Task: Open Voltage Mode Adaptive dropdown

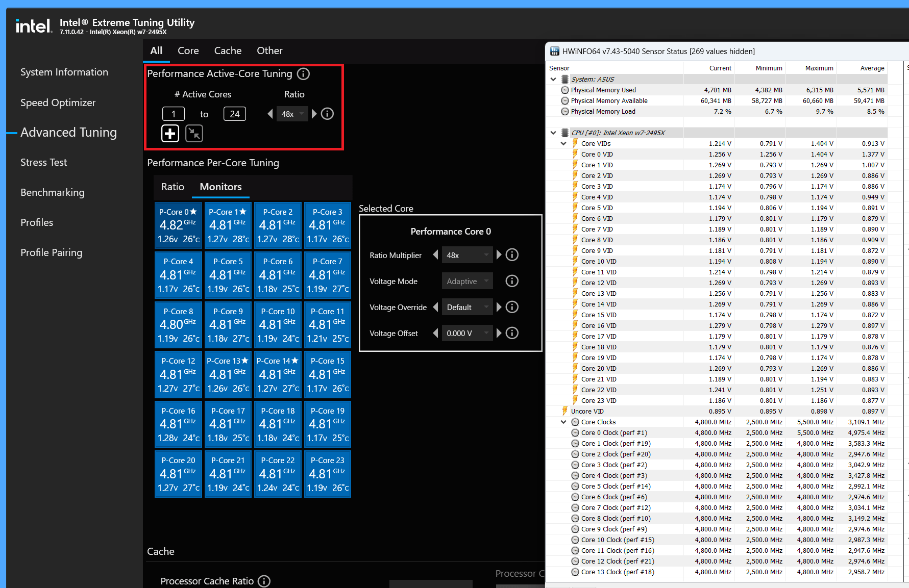Action: [x=468, y=281]
